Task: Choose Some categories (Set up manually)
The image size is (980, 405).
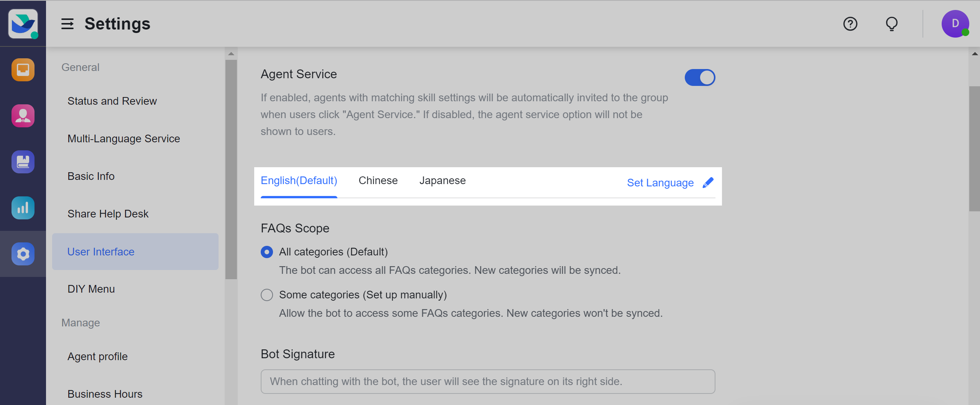Action: 267,295
